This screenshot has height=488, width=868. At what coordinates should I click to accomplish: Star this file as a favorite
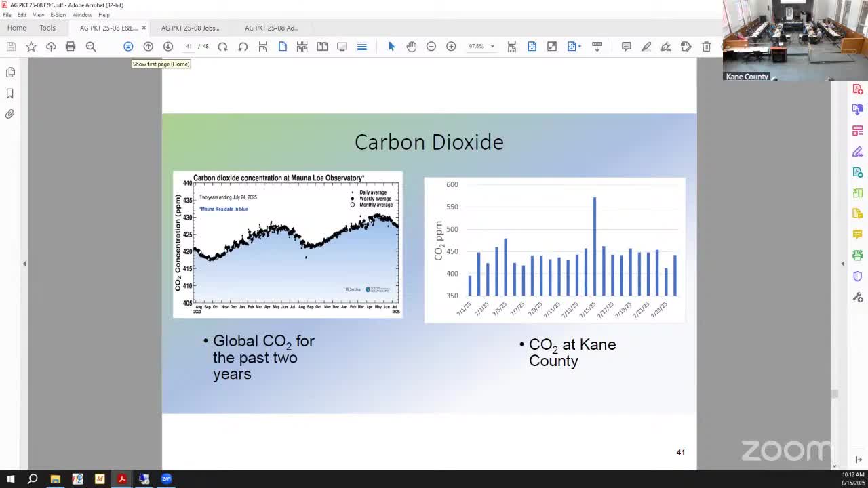click(x=31, y=46)
